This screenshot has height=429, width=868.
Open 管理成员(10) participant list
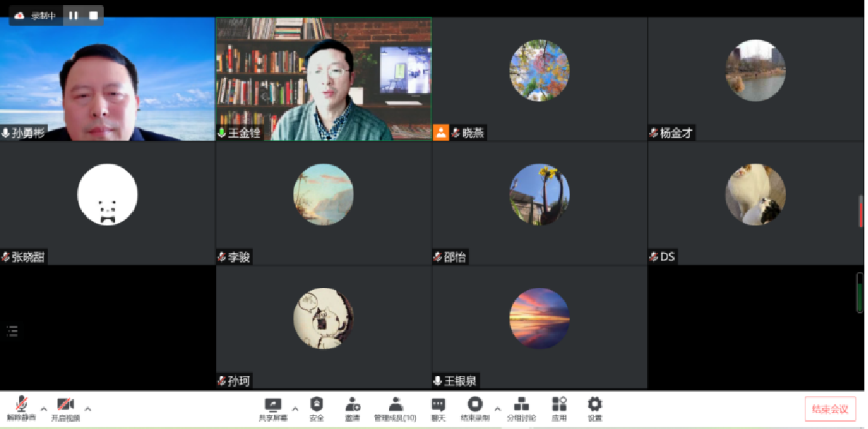click(395, 408)
